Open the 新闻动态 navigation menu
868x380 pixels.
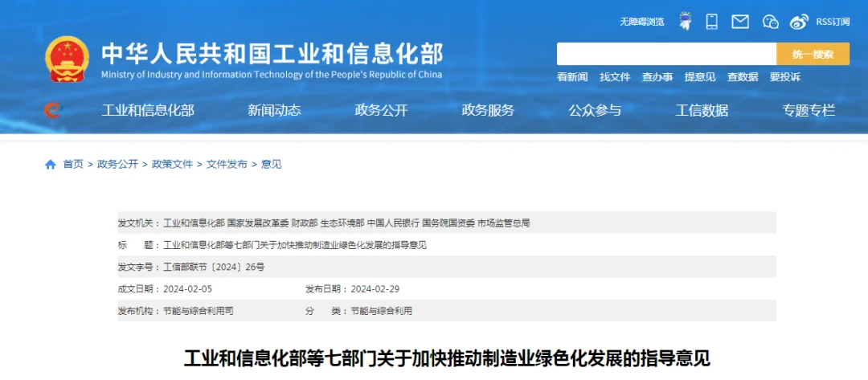pyautogui.click(x=274, y=111)
